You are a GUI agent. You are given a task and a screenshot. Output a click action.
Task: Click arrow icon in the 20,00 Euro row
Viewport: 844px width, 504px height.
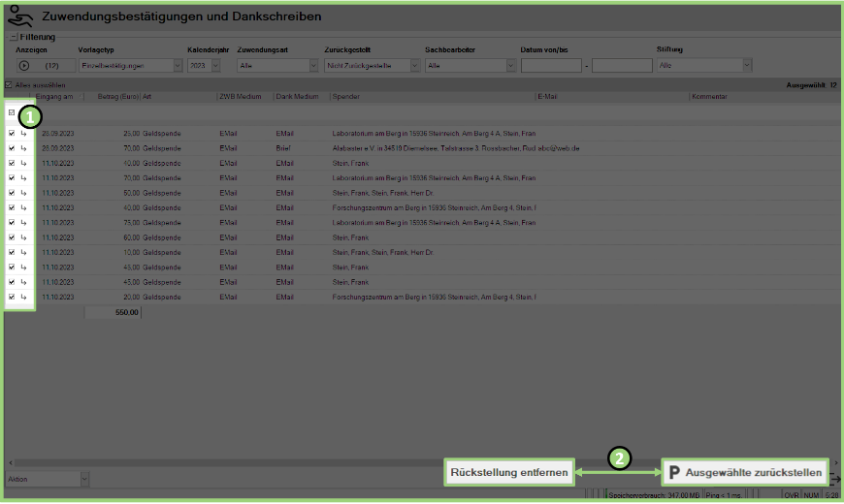coord(23,297)
